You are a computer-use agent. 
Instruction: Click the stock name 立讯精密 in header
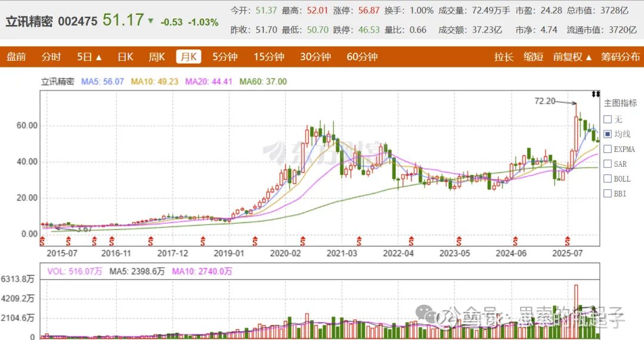(x=29, y=21)
